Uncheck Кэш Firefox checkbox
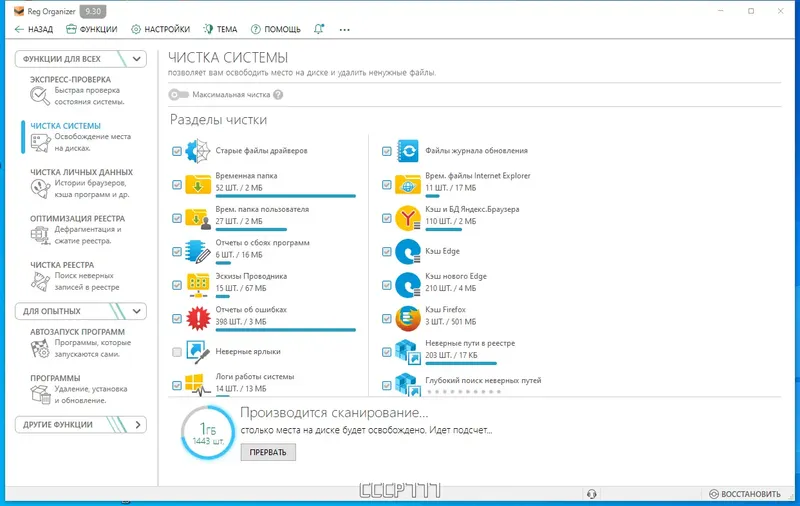This screenshot has width=800, height=506. coord(386,318)
